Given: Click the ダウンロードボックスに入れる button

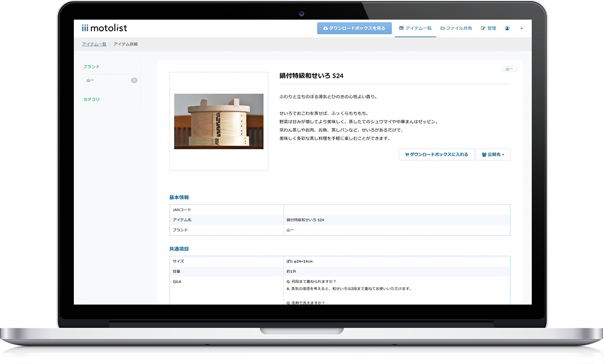Looking at the screenshot, I should [x=436, y=154].
